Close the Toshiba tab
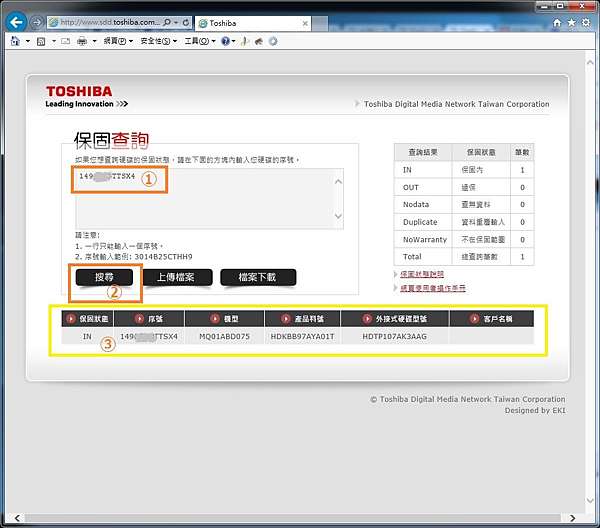Image resolution: width=600 pixels, height=528 pixels. click(x=305, y=23)
